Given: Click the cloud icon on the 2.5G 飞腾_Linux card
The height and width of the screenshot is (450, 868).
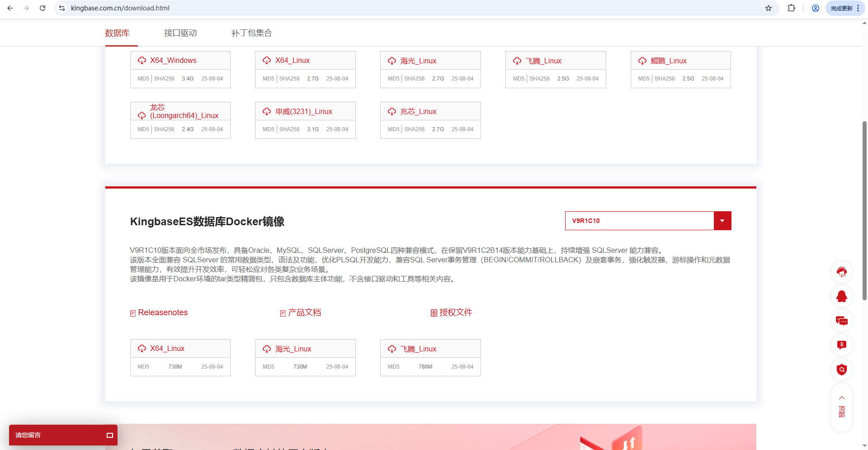Looking at the screenshot, I should 517,61.
